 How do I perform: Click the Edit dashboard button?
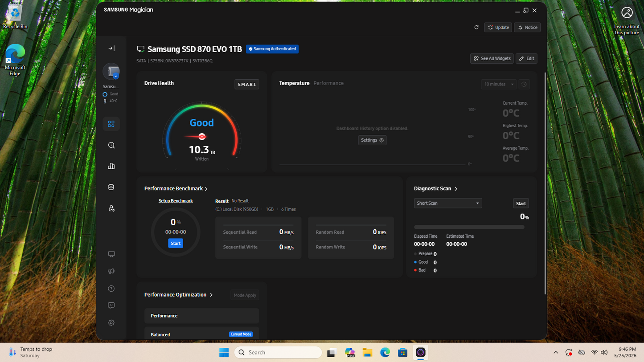(x=526, y=59)
